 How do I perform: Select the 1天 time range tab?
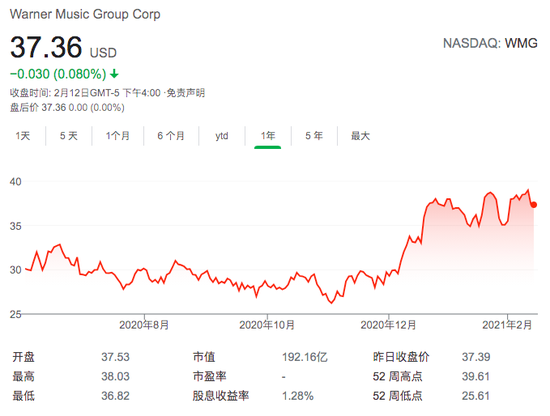point(23,136)
